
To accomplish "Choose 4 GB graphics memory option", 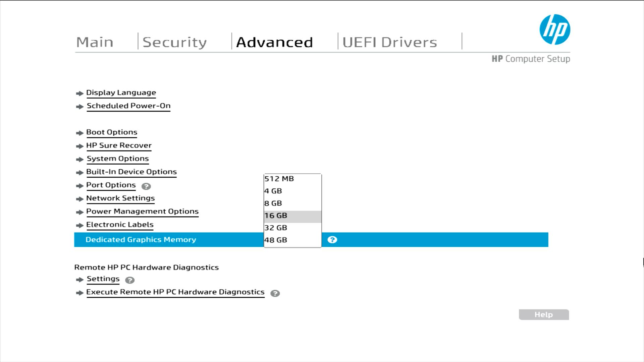I will 273,191.
